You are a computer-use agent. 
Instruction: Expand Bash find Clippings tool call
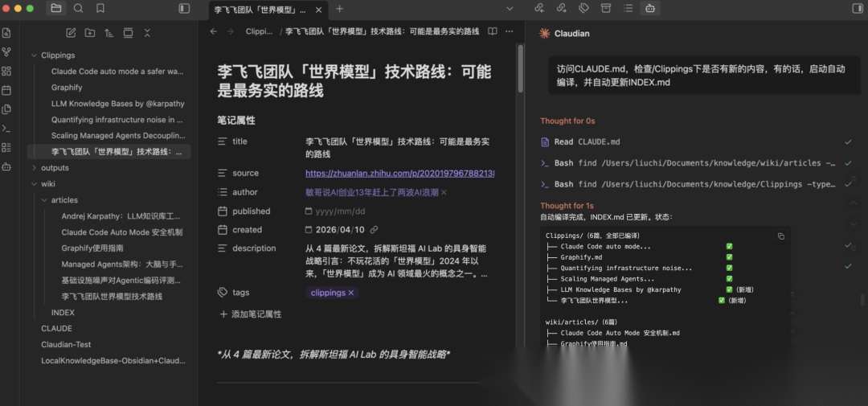(696, 184)
